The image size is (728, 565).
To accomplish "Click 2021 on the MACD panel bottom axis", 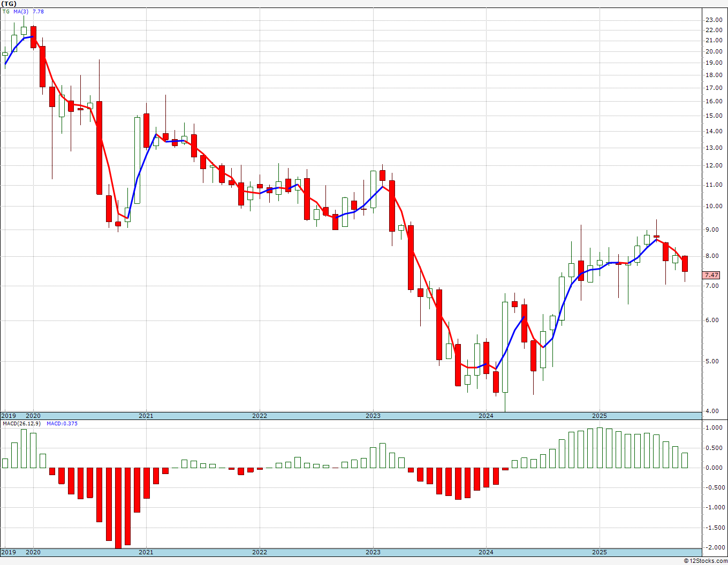I will pos(146,552).
